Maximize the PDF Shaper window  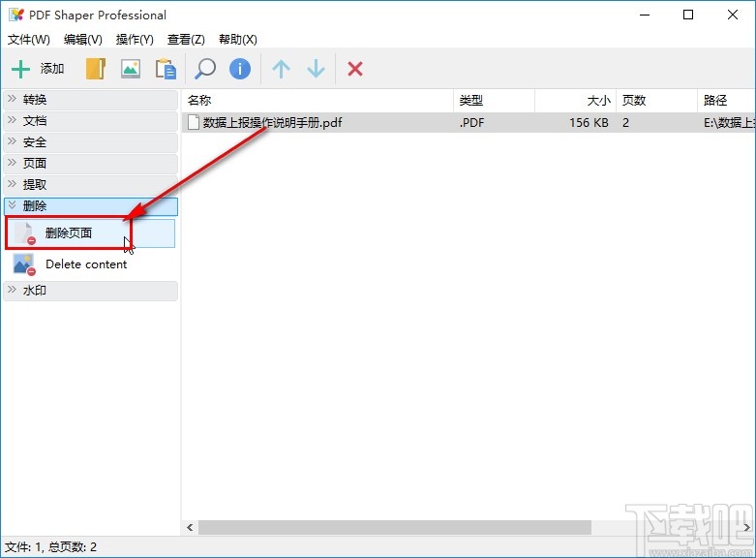coord(688,15)
